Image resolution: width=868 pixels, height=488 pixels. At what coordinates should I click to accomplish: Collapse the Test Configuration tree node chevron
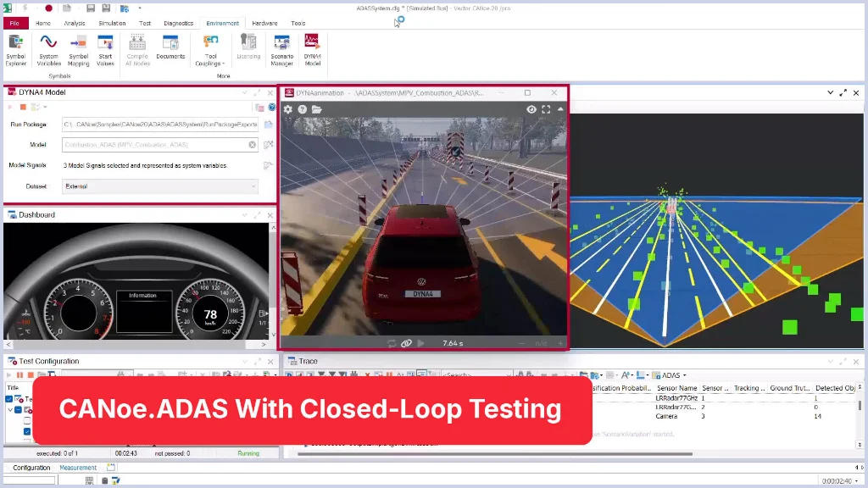10,410
